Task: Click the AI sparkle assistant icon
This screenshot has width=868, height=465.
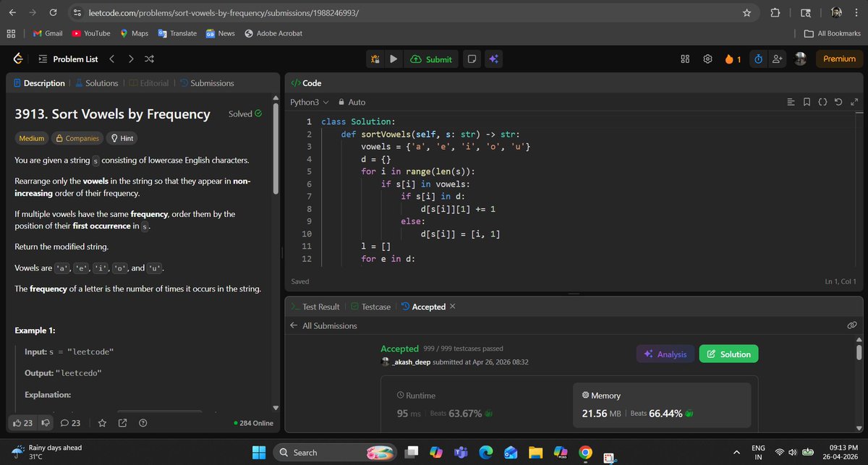Action: pyautogui.click(x=493, y=59)
